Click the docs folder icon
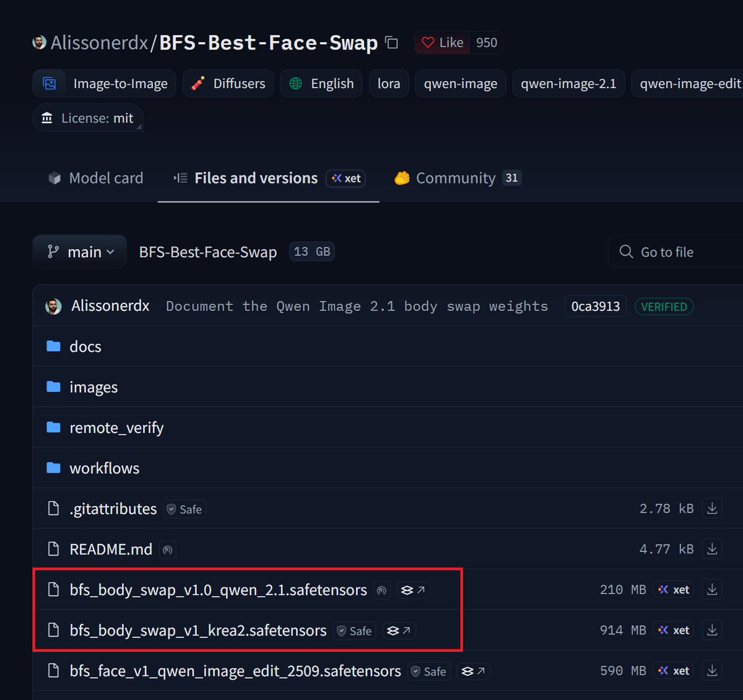Image resolution: width=743 pixels, height=700 pixels. (54, 346)
